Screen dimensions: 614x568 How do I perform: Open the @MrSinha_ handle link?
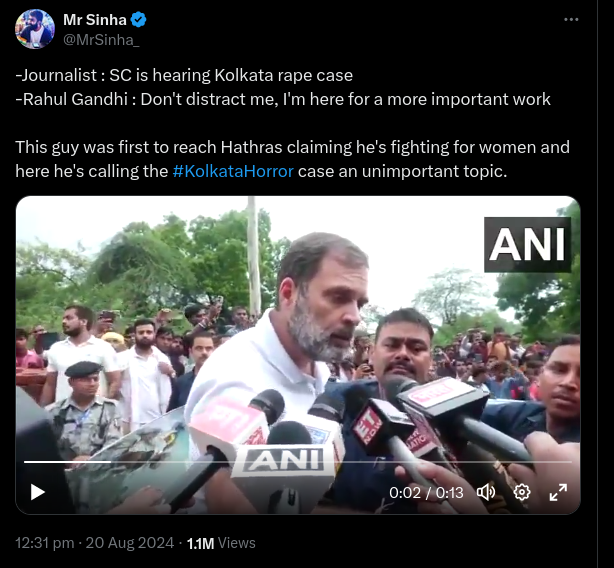tap(101, 39)
